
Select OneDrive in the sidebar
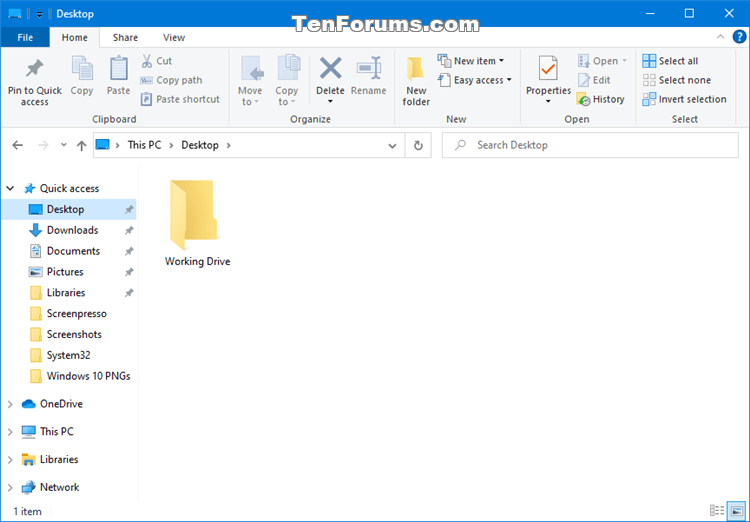pyautogui.click(x=53, y=404)
